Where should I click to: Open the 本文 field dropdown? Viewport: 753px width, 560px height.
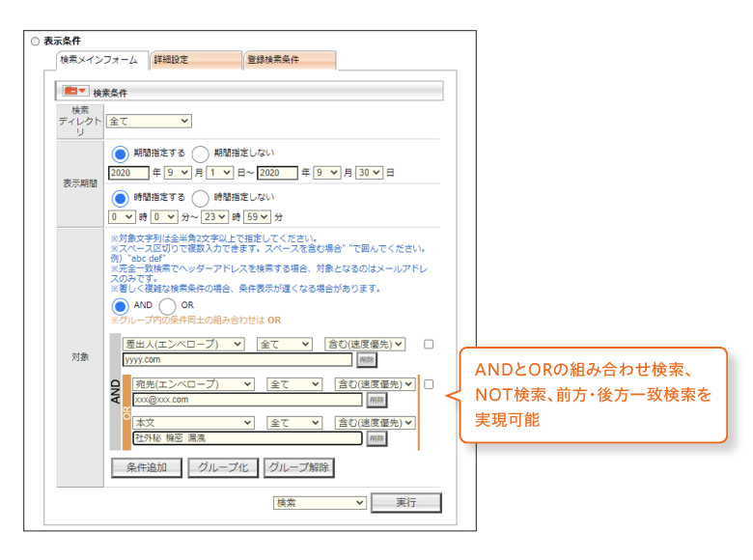[193, 423]
